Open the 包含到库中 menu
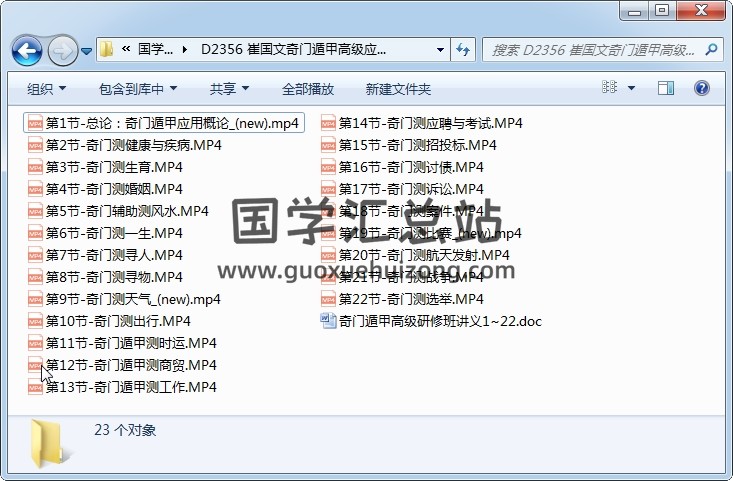 [x=138, y=89]
